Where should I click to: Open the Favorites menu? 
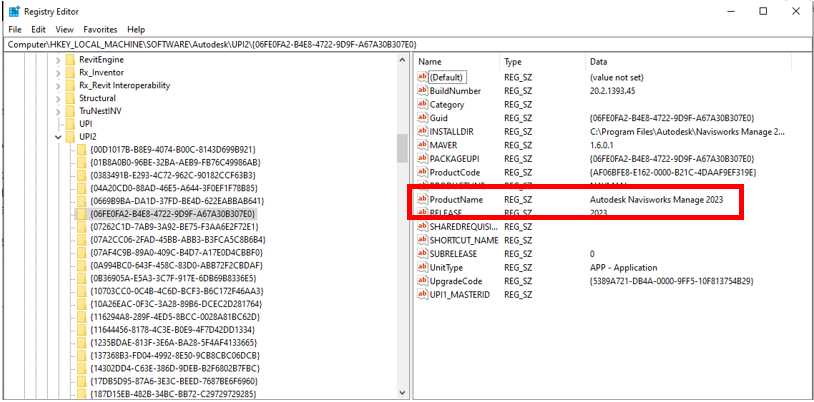(100, 30)
